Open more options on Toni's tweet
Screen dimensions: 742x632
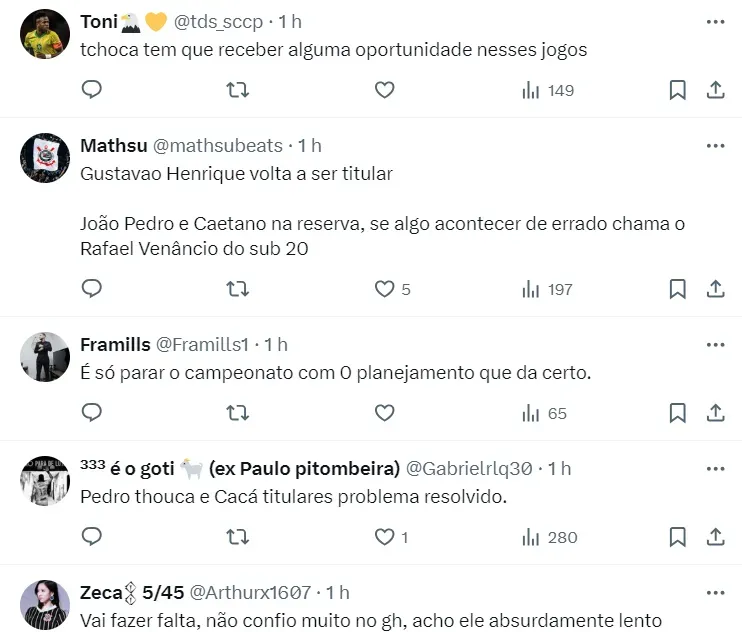[x=715, y=21]
